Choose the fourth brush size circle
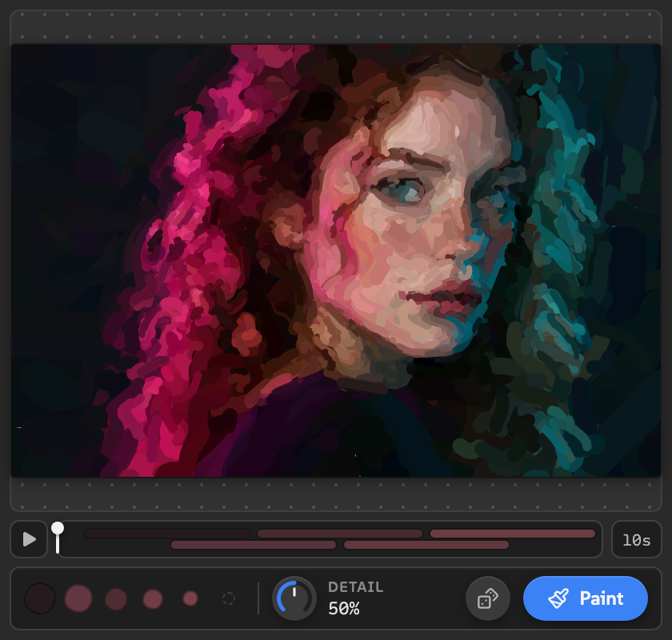672x640 pixels. point(153,599)
